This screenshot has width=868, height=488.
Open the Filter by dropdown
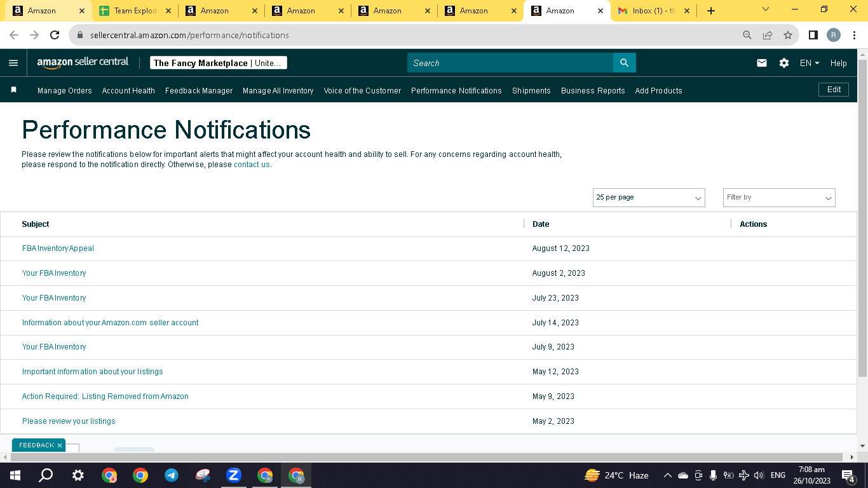click(x=779, y=198)
